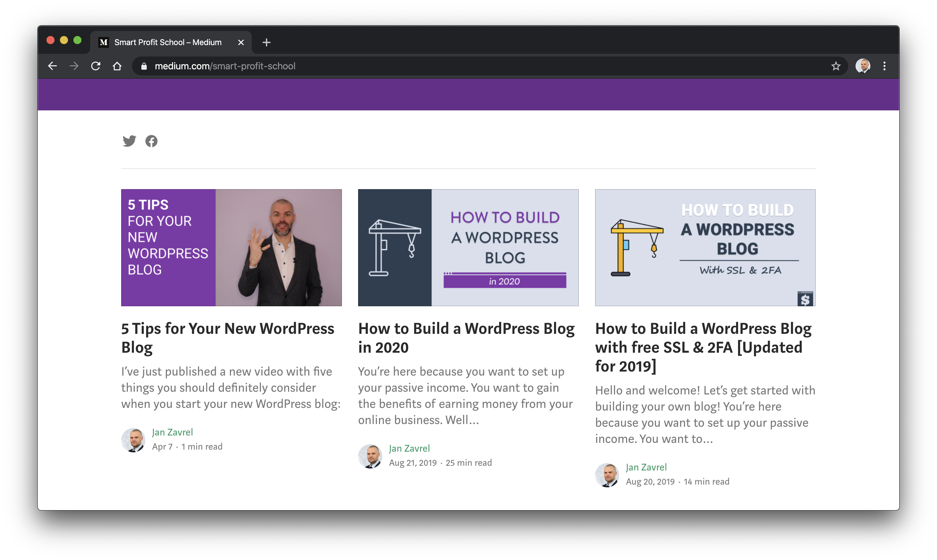Click 'Aug 20, 2019 · 14 min read' text
This screenshot has width=937, height=560.
pyautogui.click(x=678, y=482)
